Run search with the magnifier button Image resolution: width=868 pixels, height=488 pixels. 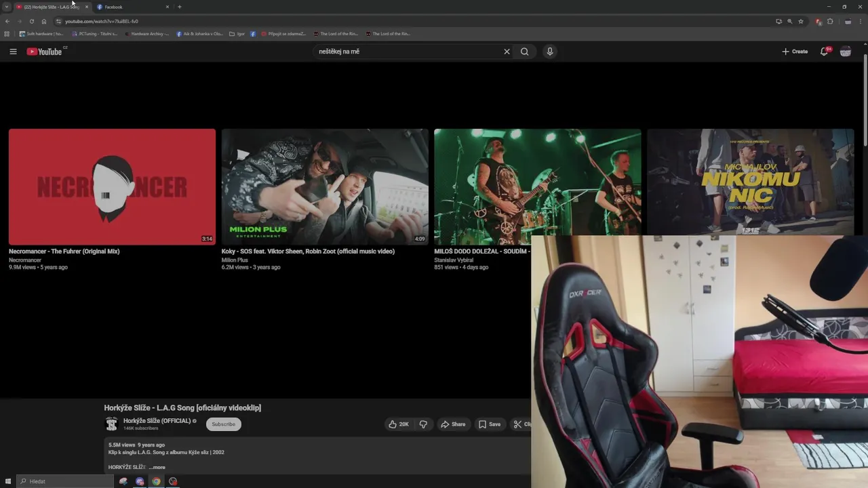[x=524, y=52]
